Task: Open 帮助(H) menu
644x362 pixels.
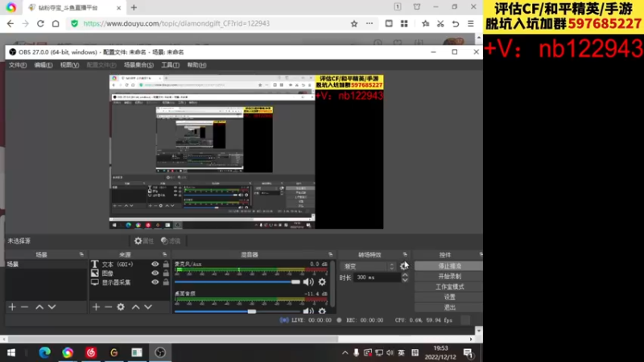Action: (196, 65)
